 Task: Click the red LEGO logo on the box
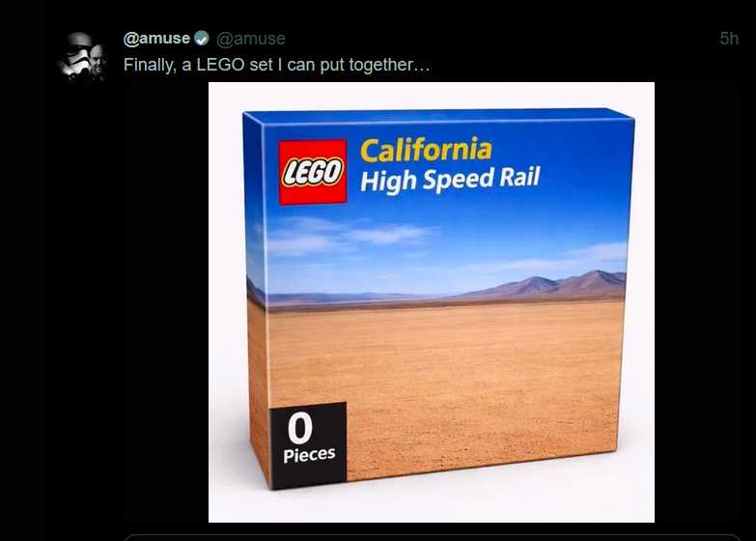click(312, 172)
